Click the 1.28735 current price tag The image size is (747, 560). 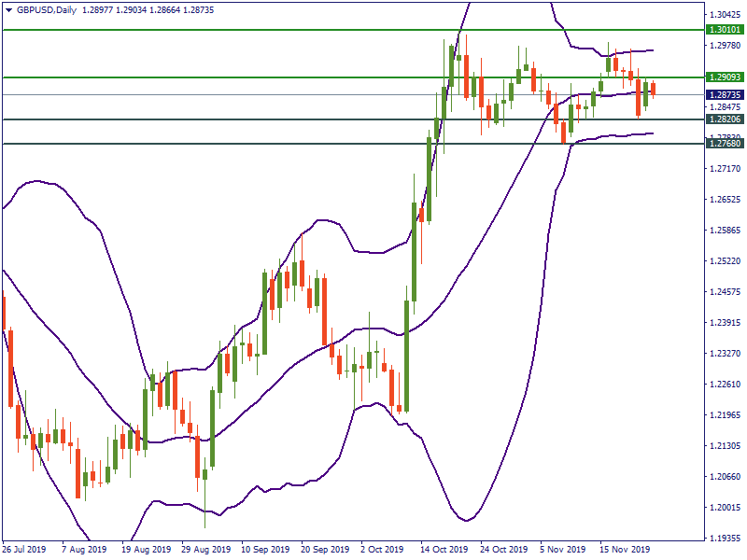tap(725, 95)
